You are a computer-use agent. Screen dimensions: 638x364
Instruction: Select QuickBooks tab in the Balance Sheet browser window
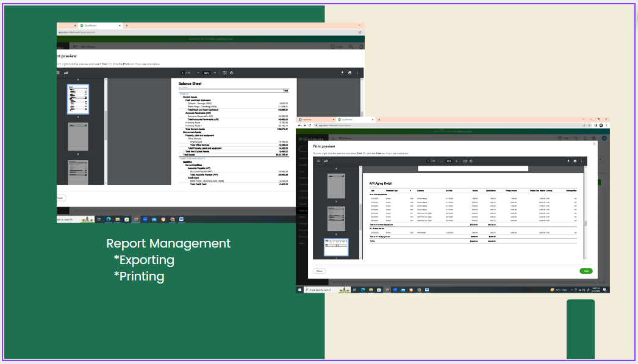[x=101, y=25]
